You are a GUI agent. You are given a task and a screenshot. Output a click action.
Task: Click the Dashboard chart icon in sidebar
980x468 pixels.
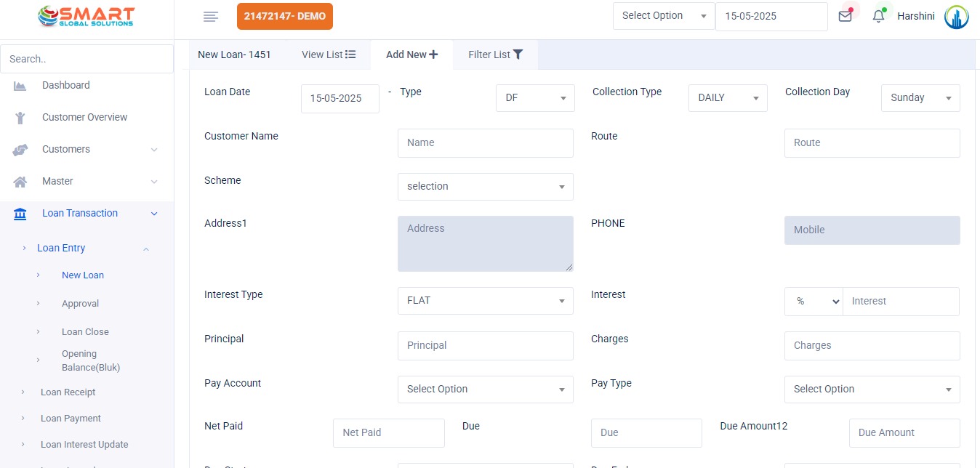coord(20,86)
